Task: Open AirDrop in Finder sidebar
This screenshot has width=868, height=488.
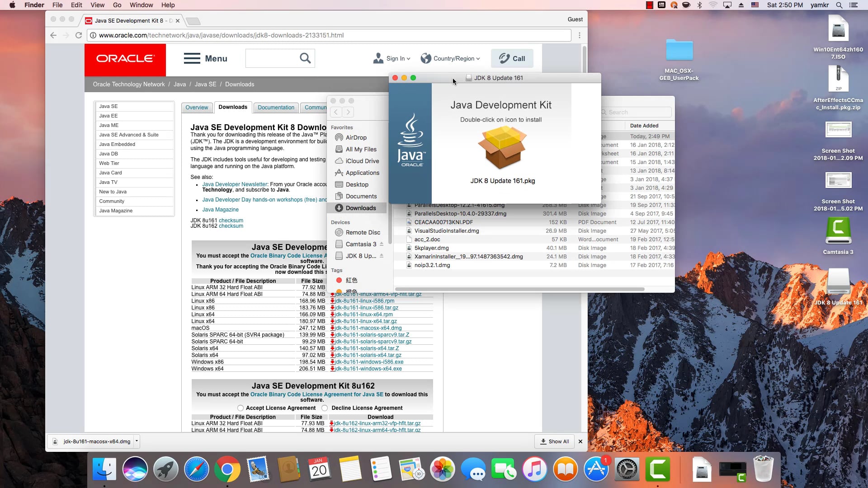Action: point(356,137)
